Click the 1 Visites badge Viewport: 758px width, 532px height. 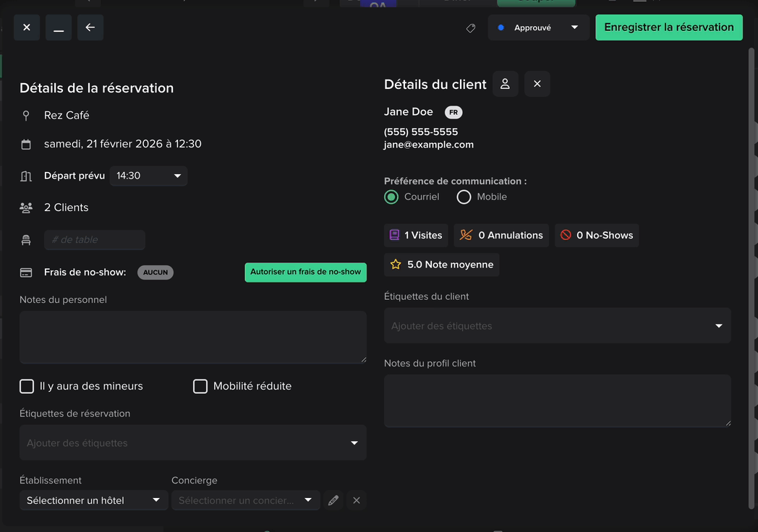(x=416, y=235)
